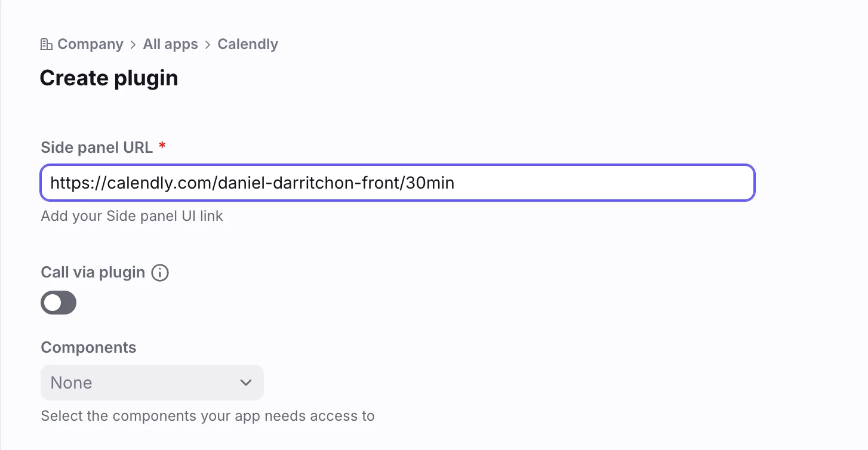This screenshot has width=868, height=450.
Task: Click the Components field label
Action: pos(88,347)
